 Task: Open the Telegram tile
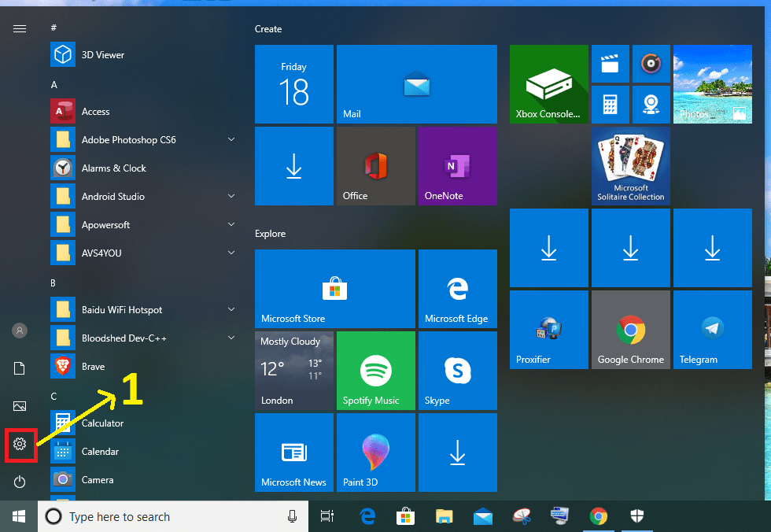coord(713,330)
